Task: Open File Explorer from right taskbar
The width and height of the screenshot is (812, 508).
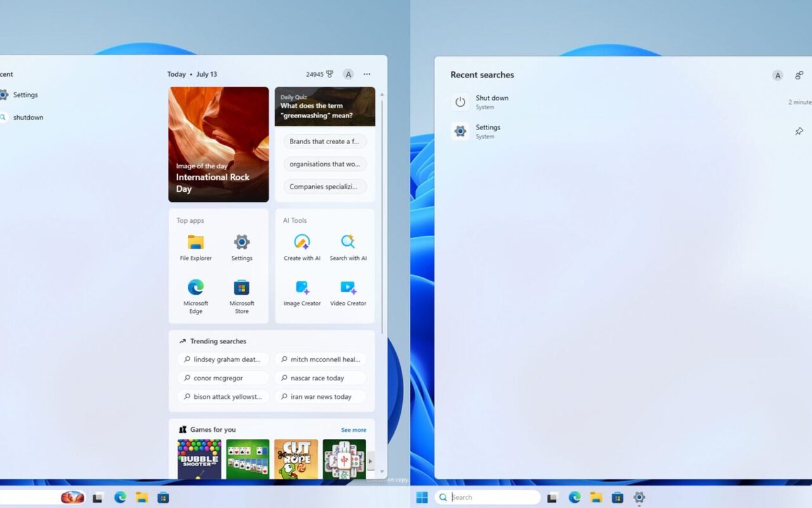Action: click(x=596, y=497)
